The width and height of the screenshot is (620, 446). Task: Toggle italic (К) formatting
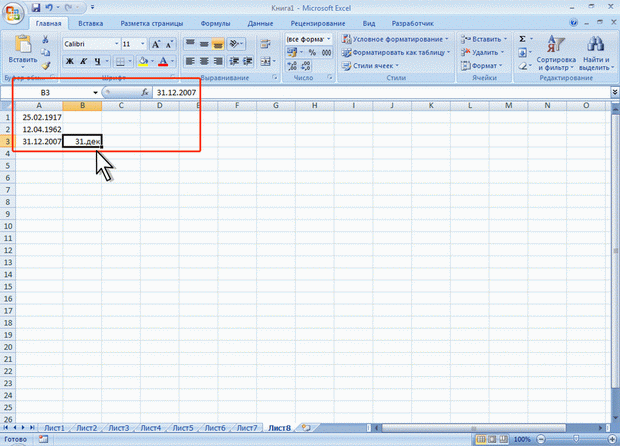click(x=84, y=61)
